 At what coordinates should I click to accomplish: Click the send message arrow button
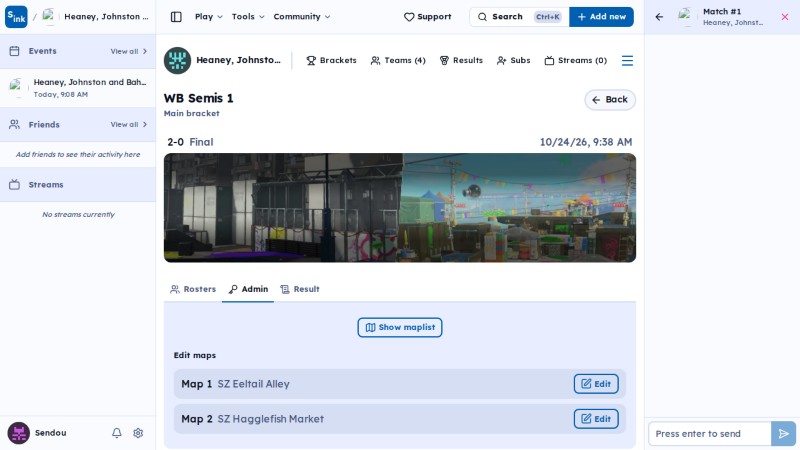point(784,434)
